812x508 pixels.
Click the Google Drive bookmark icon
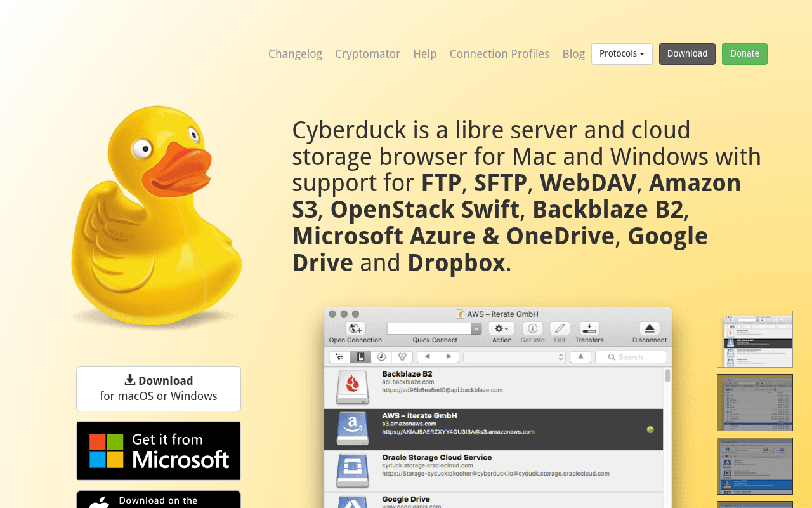(x=352, y=502)
